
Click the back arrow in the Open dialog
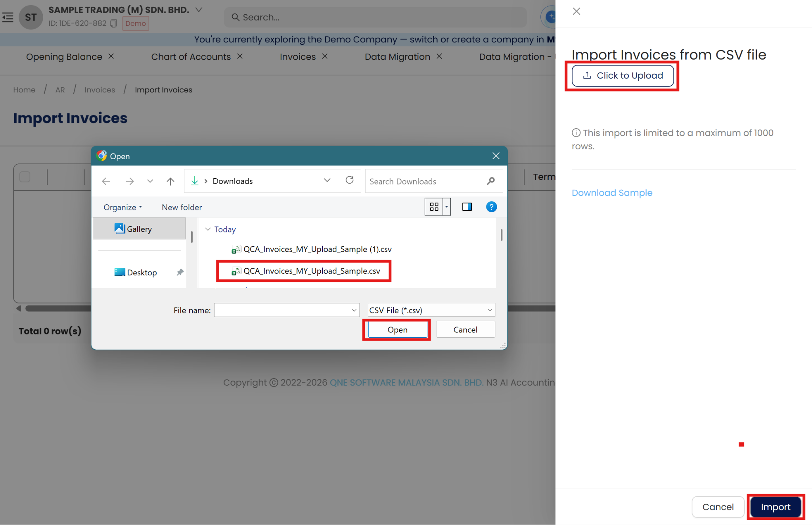(x=106, y=181)
